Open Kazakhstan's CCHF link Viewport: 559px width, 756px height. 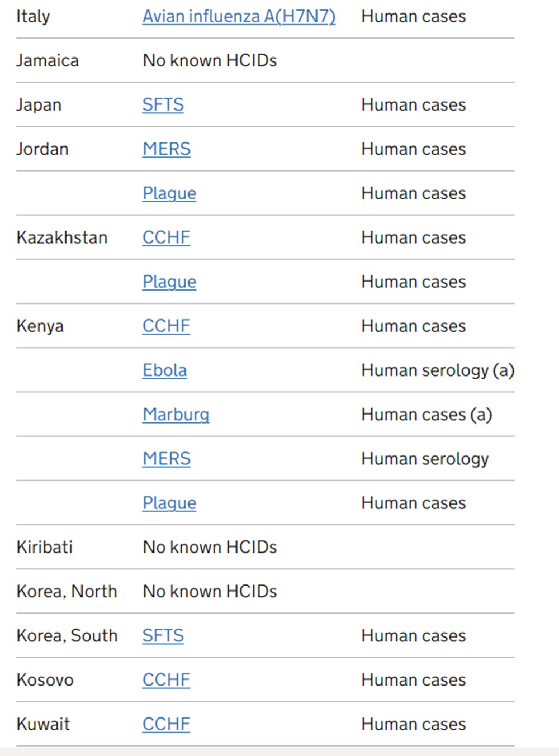pos(166,237)
